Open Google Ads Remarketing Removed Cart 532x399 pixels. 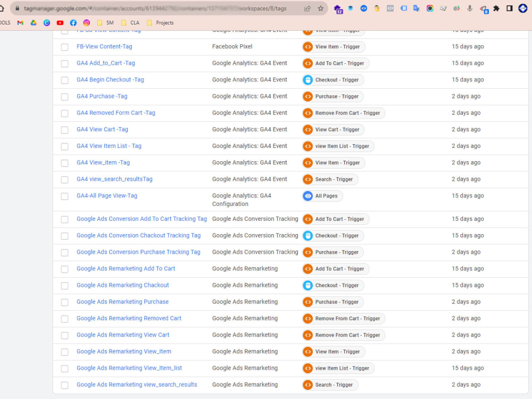click(x=129, y=318)
